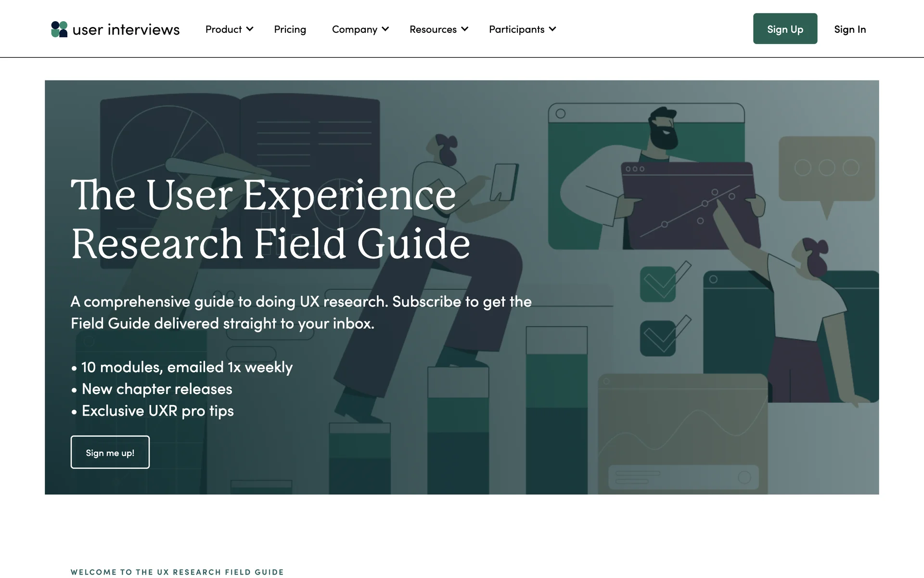
Task: Click the speech bubble with three dots
Action: pyautogui.click(x=826, y=169)
